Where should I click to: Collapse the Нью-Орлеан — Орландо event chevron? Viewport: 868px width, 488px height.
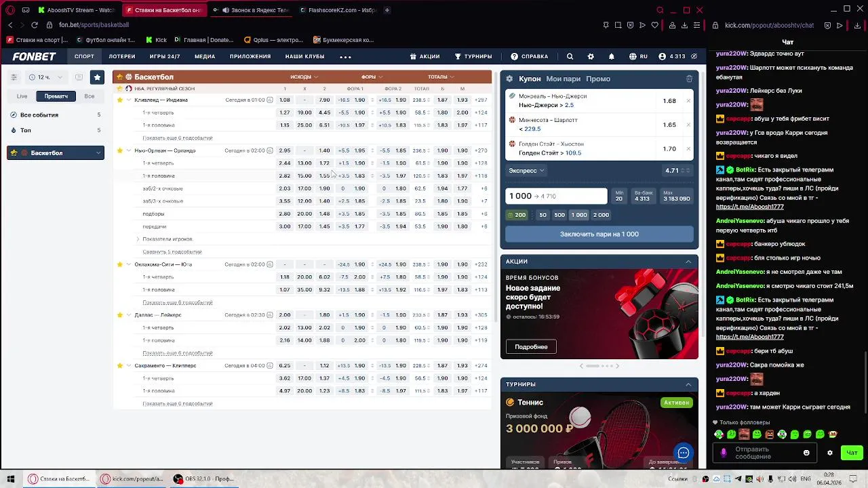[129, 150]
